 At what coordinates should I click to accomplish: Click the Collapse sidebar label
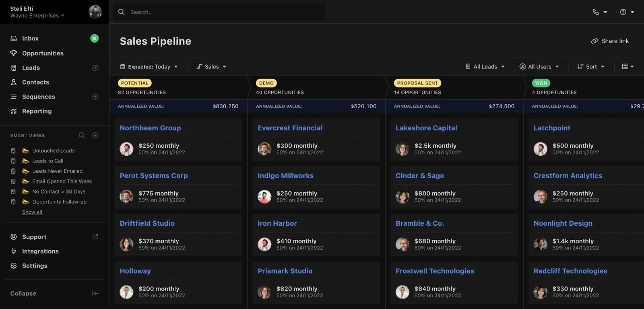[x=23, y=293]
